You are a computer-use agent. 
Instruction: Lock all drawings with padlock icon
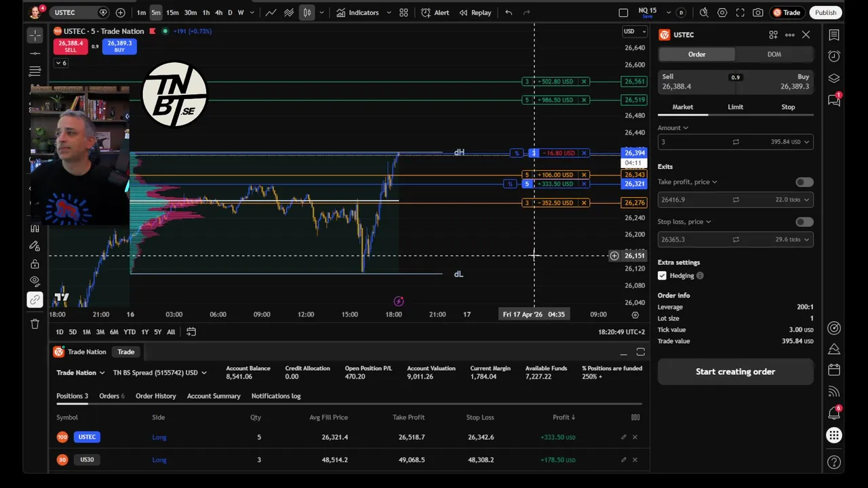tap(35, 264)
